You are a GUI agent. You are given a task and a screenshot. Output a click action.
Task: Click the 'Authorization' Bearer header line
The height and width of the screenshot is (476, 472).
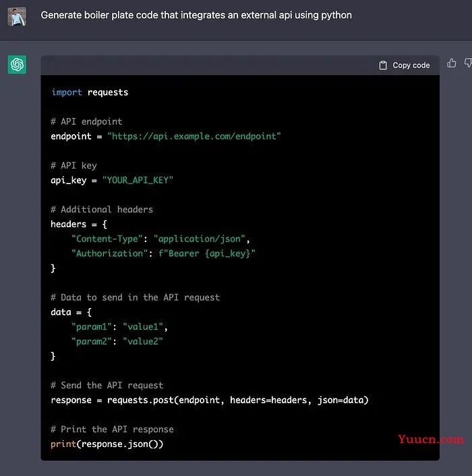tap(163, 254)
